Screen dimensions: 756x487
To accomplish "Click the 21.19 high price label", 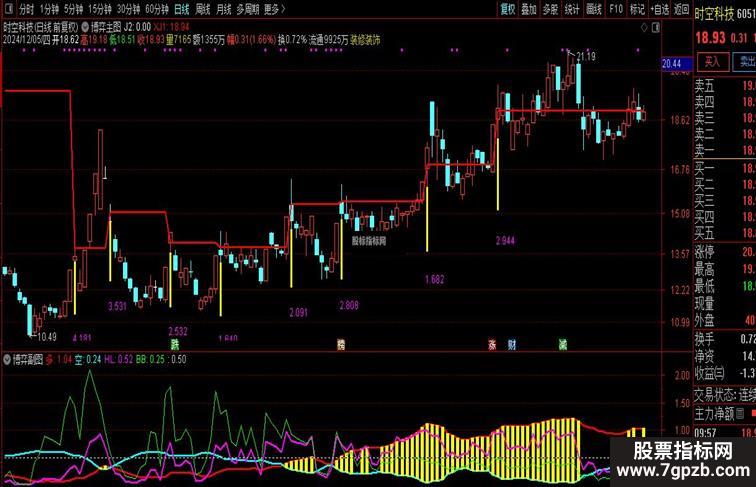I will pos(586,56).
